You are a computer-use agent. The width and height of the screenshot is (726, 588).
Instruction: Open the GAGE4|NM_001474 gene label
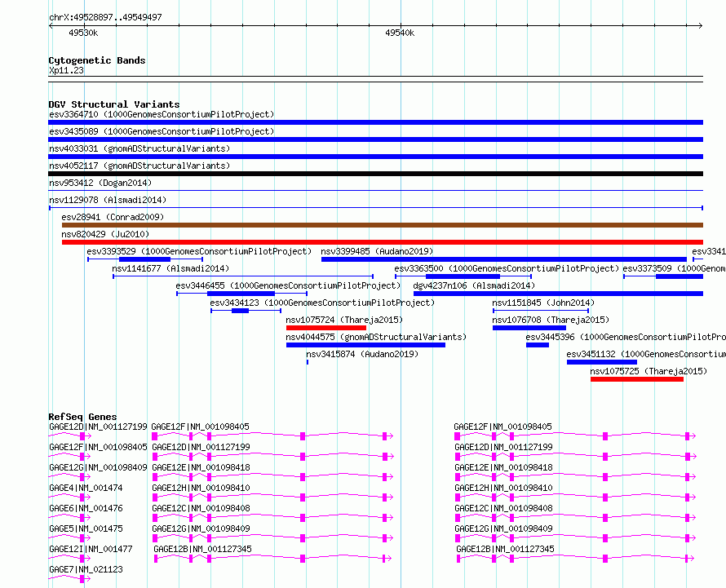pos(86,488)
